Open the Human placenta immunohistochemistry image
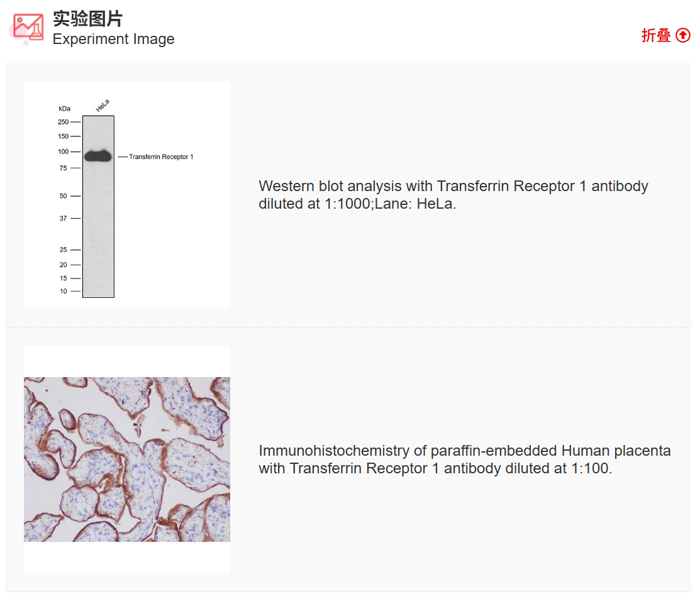This screenshot has height=594, width=700. 126,459
